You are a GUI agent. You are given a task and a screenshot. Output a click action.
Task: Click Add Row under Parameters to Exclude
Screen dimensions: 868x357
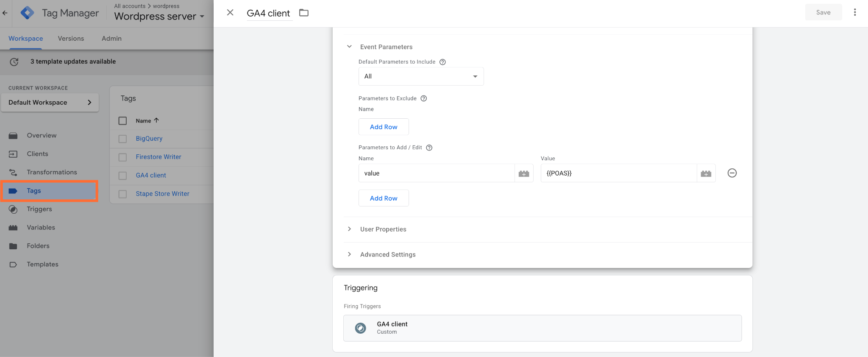(x=384, y=127)
